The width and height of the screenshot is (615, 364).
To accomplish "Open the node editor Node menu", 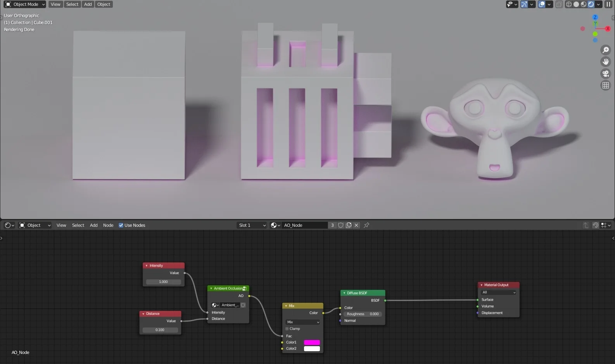I will [x=108, y=225].
